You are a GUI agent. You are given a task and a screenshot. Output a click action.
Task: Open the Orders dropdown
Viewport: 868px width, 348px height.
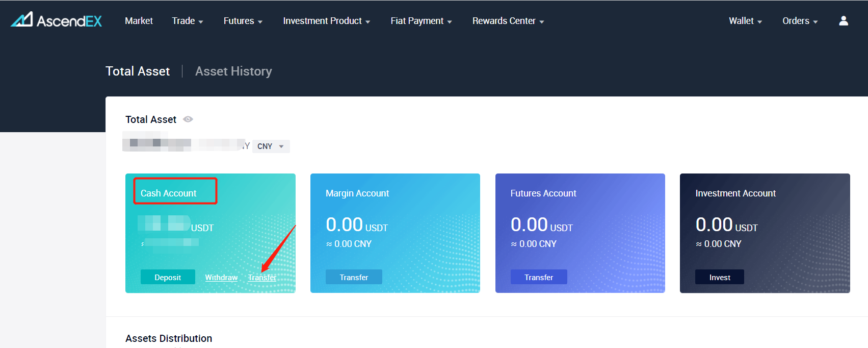click(x=800, y=21)
